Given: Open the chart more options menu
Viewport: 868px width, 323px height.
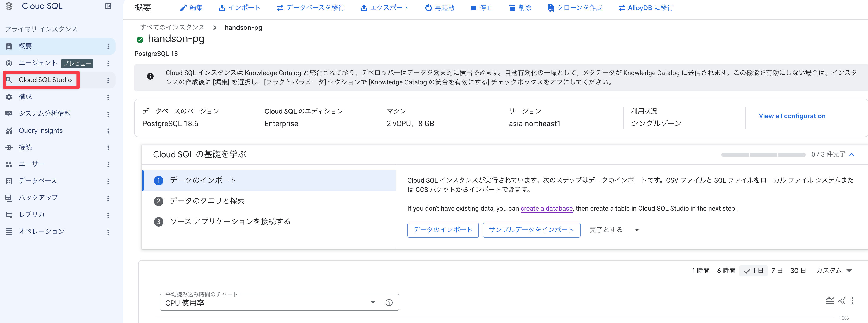Looking at the screenshot, I should point(853,301).
